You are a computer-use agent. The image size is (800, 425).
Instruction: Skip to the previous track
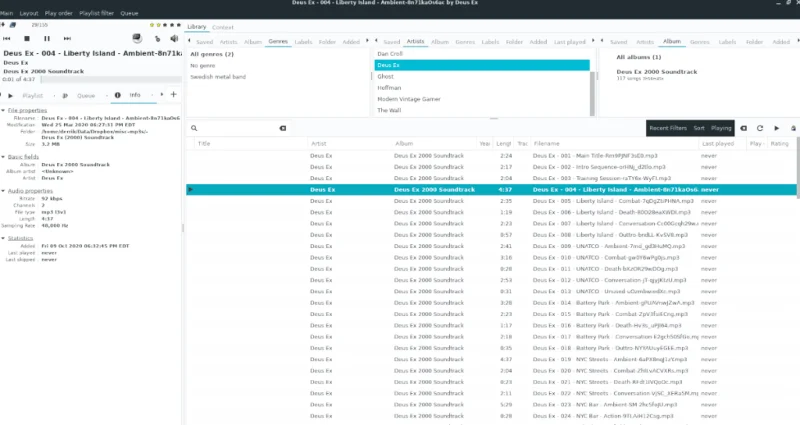coord(7,38)
